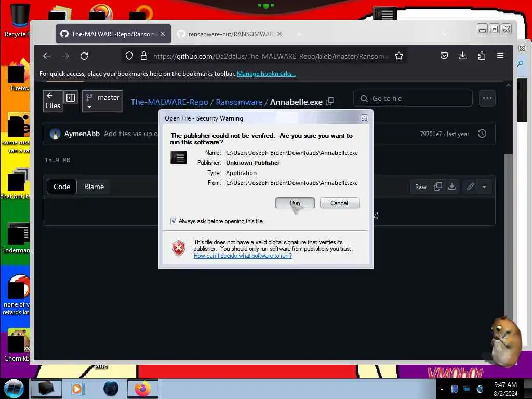Open commit history clock icon
532x399 pixels.
pos(482,134)
